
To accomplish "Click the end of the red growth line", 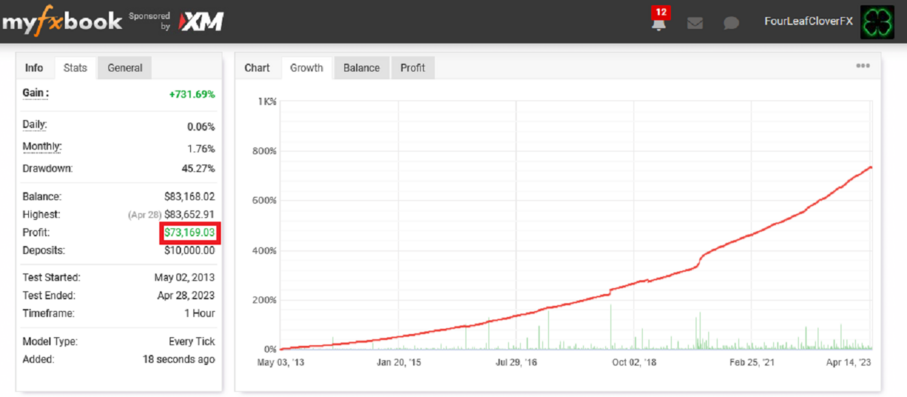I will pos(871,168).
